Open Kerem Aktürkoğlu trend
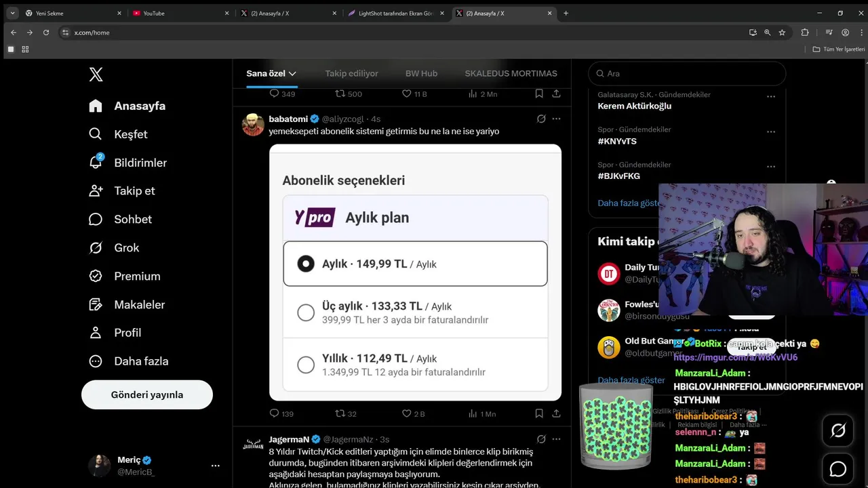The image size is (868, 488). click(635, 106)
